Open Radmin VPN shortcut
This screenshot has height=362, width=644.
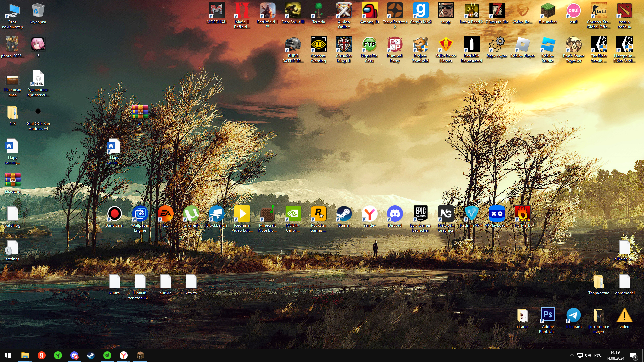point(471,217)
